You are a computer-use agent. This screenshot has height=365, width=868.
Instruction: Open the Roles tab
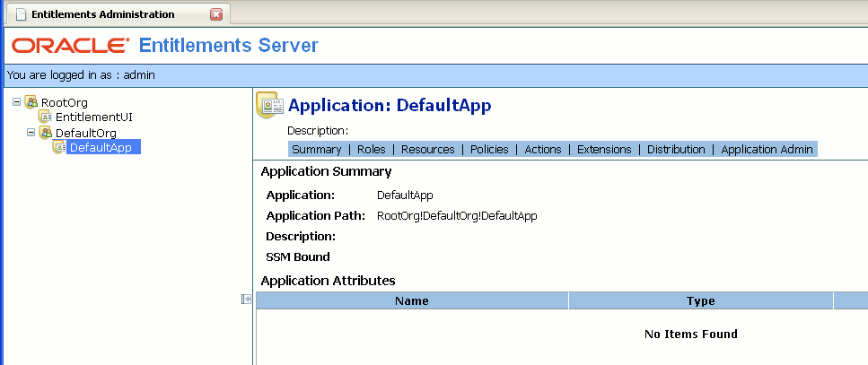pos(372,149)
